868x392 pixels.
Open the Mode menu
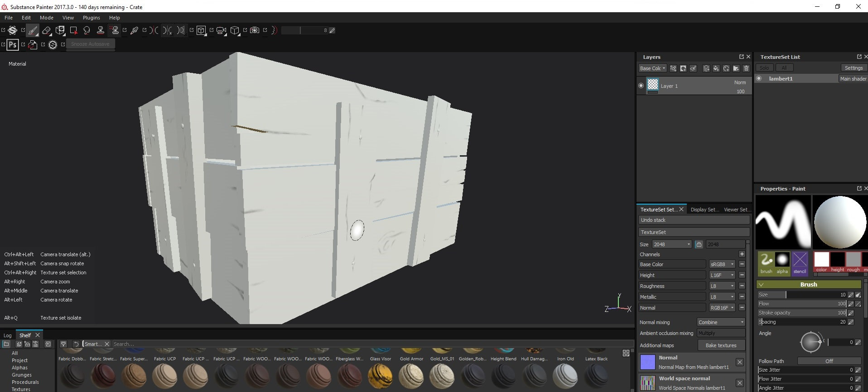(x=47, y=18)
